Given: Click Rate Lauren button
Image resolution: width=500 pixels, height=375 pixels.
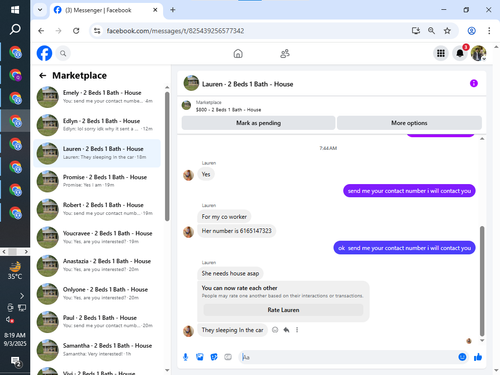Looking at the screenshot, I should click(283, 310).
